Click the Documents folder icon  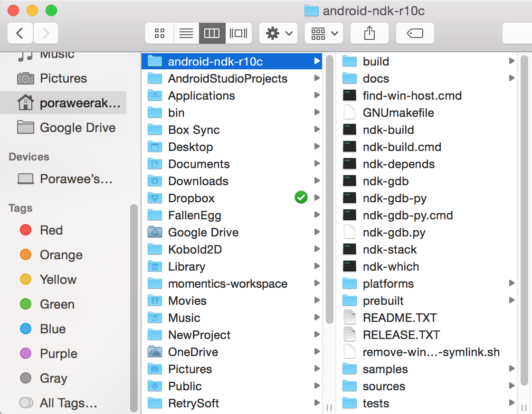[155, 164]
